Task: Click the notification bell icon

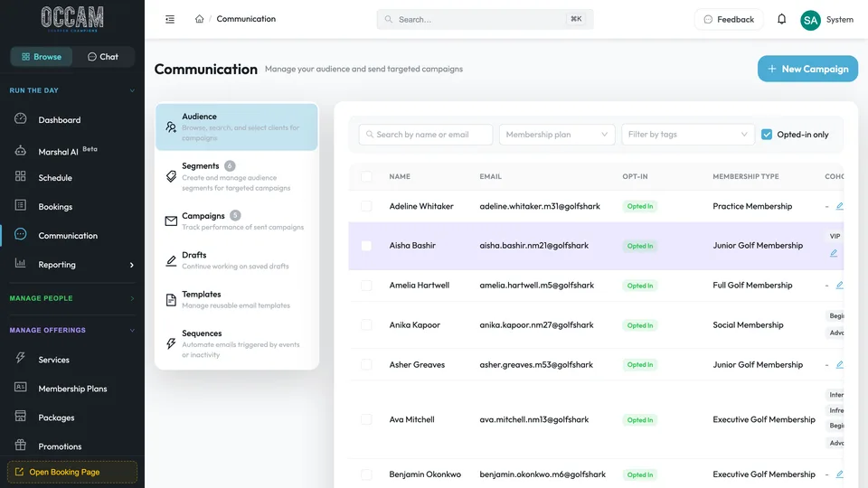Action: click(781, 19)
